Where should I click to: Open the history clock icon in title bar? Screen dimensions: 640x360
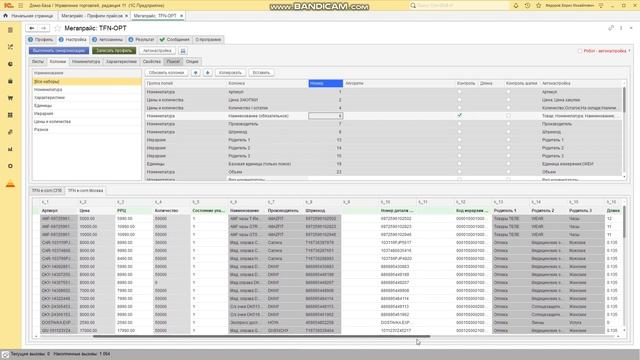(x=527, y=6)
